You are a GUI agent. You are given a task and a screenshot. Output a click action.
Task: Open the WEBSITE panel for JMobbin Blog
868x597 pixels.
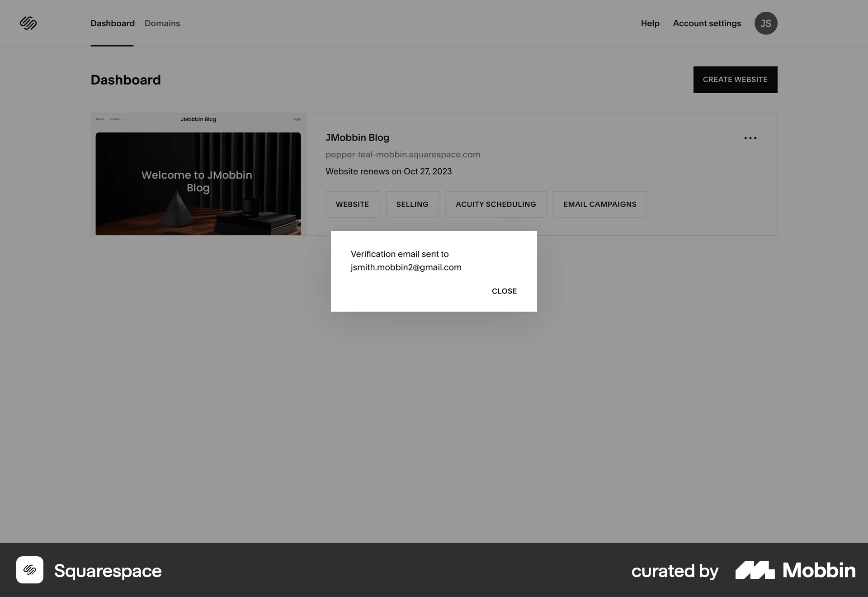pos(352,204)
